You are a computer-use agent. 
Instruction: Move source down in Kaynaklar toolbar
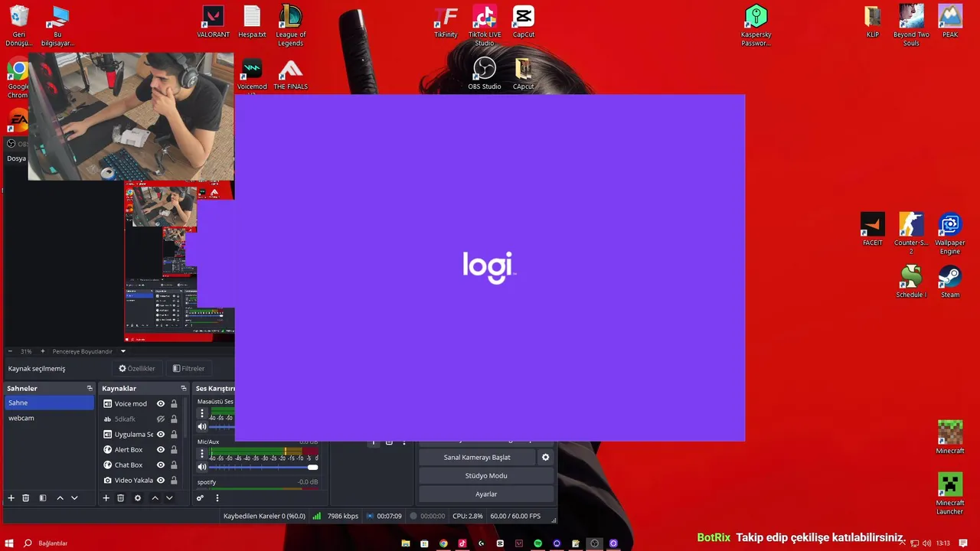click(x=169, y=498)
